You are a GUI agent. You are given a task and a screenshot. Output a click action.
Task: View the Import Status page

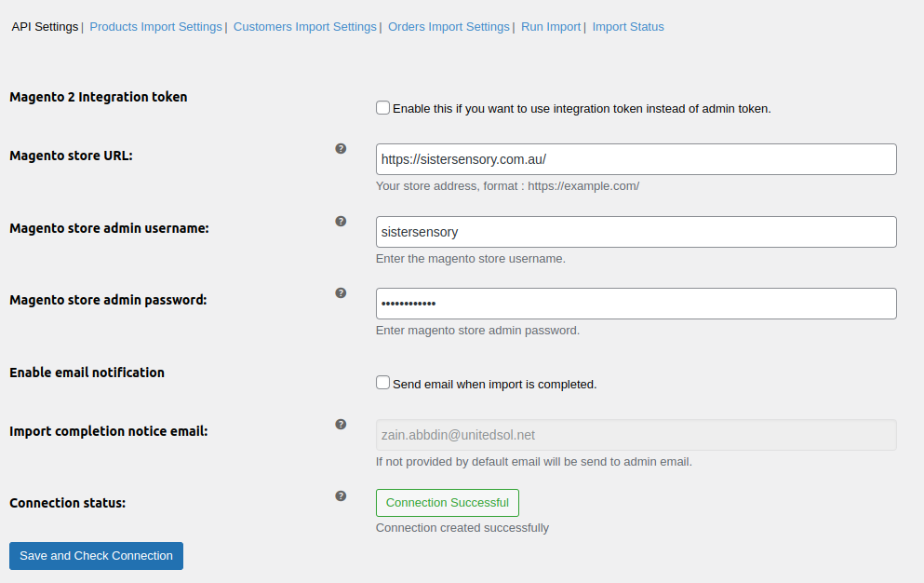[628, 26]
